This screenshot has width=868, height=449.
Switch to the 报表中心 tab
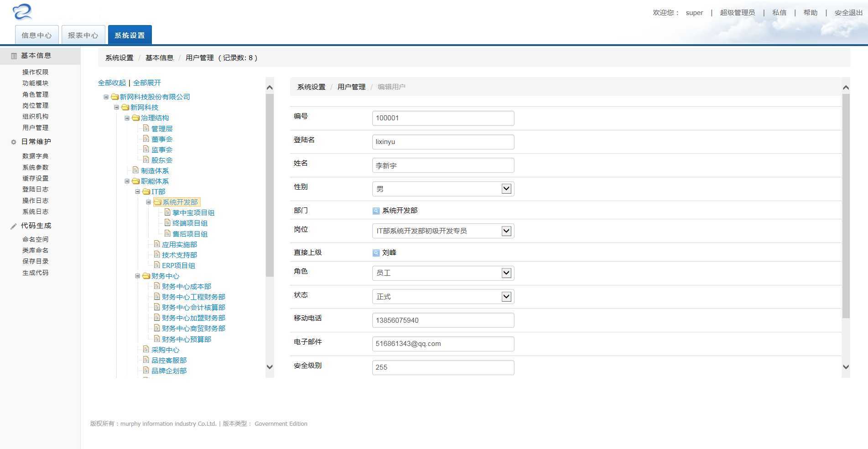point(83,35)
